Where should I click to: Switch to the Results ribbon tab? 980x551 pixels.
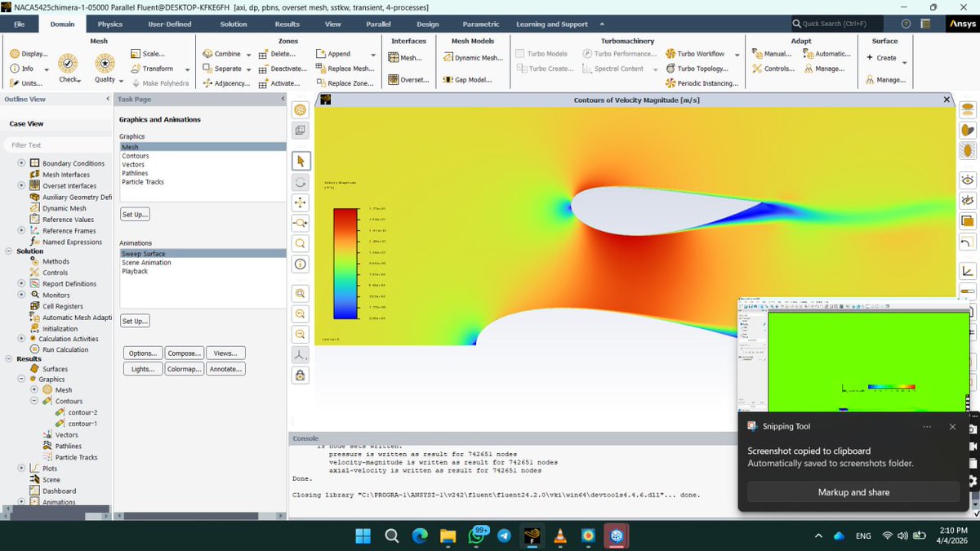pyautogui.click(x=287, y=24)
